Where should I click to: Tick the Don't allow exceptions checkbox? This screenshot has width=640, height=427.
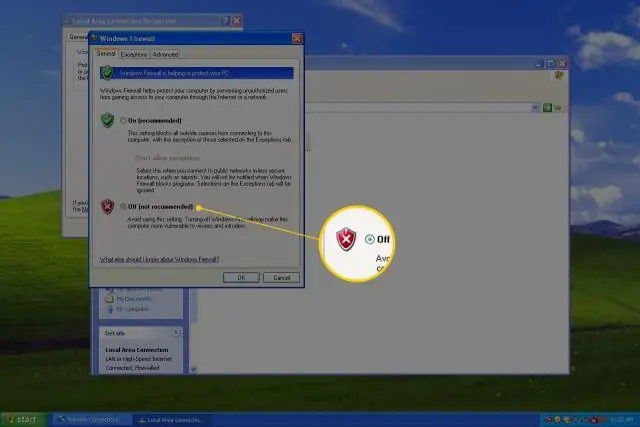pos(129,157)
